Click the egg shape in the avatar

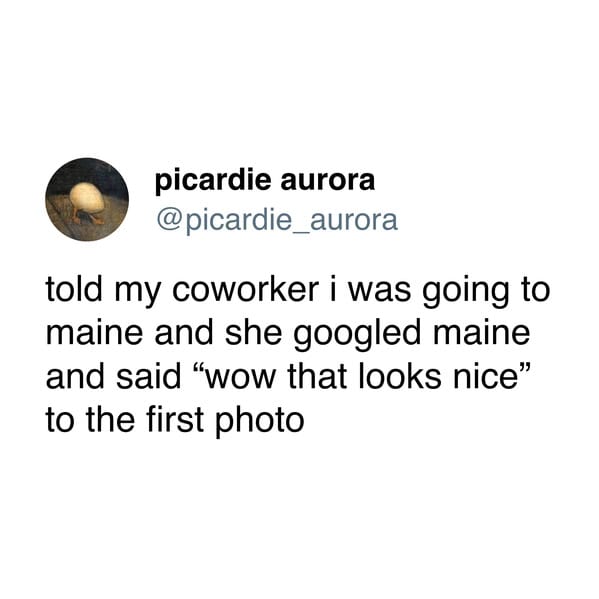point(87,197)
